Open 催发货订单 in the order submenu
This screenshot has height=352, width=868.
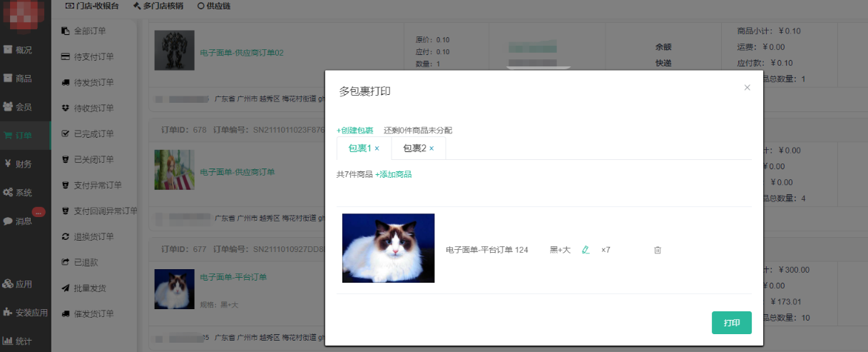(x=93, y=313)
